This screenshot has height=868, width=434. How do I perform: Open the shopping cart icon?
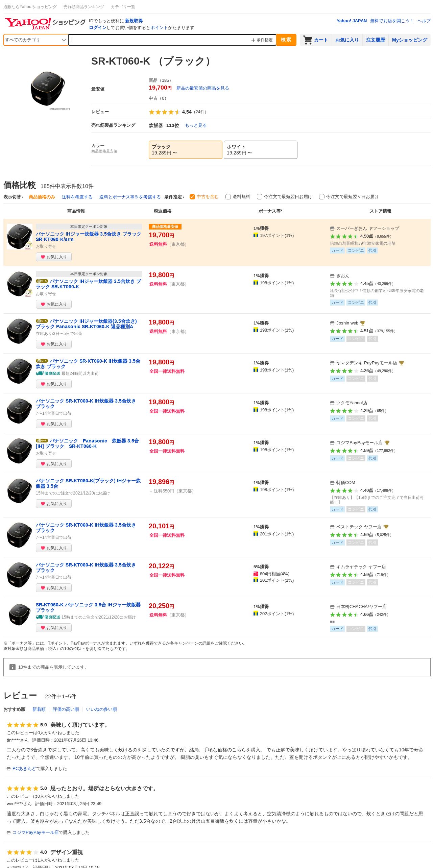308,40
